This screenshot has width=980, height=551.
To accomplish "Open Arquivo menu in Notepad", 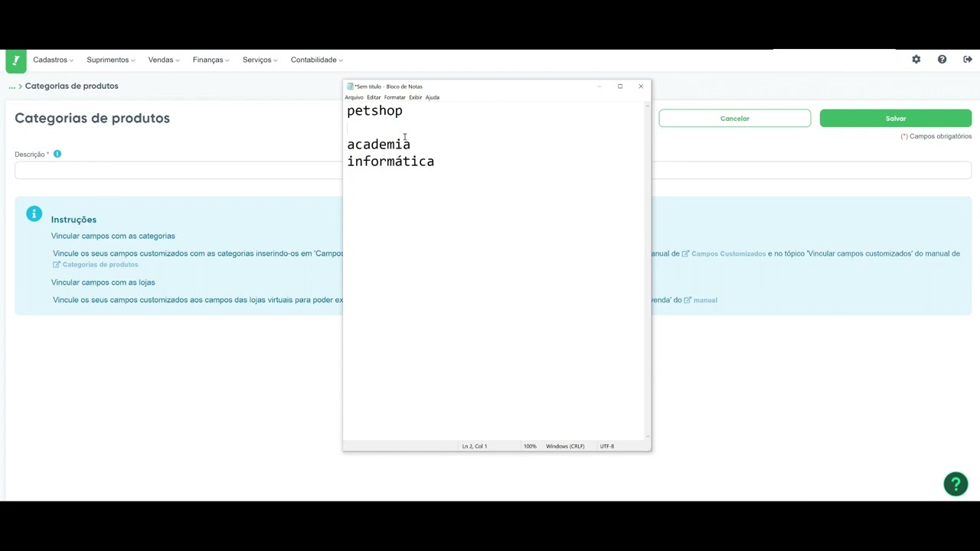I will point(354,97).
